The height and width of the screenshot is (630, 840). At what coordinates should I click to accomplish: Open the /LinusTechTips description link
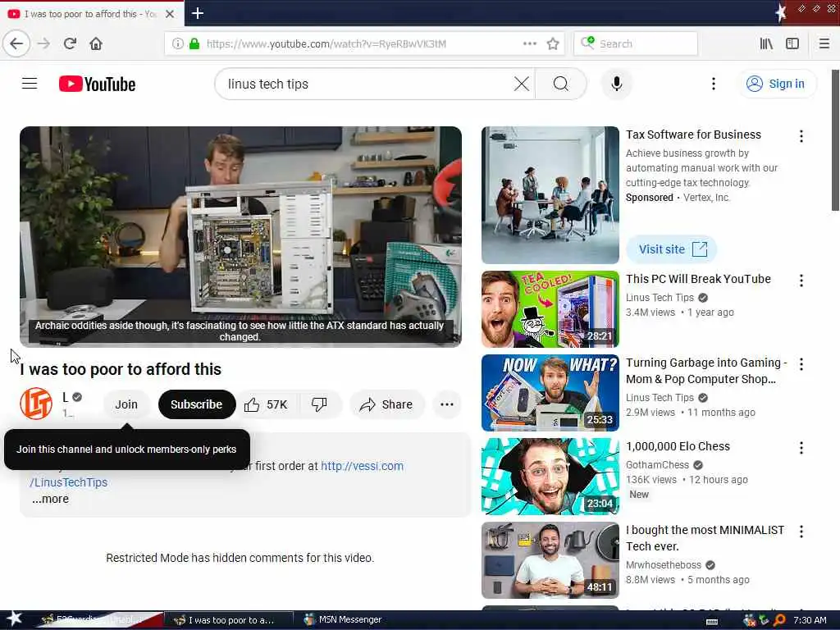(69, 482)
